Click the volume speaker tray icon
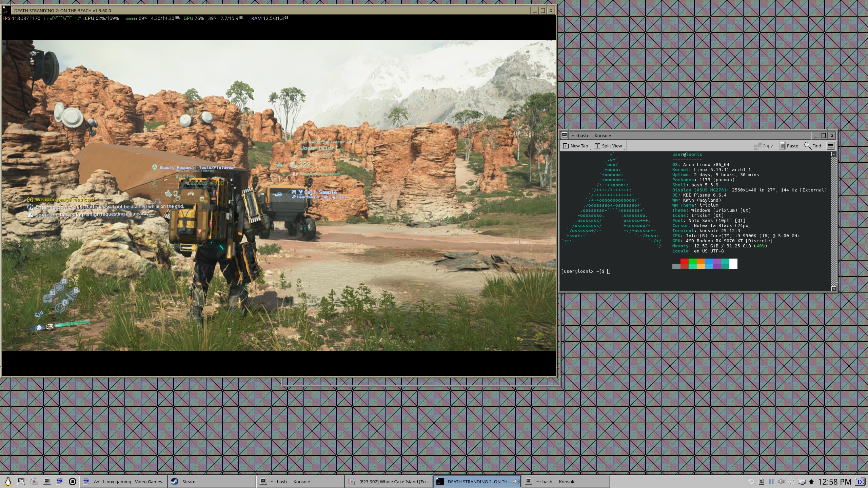This screenshot has height=488, width=868. click(x=781, y=482)
